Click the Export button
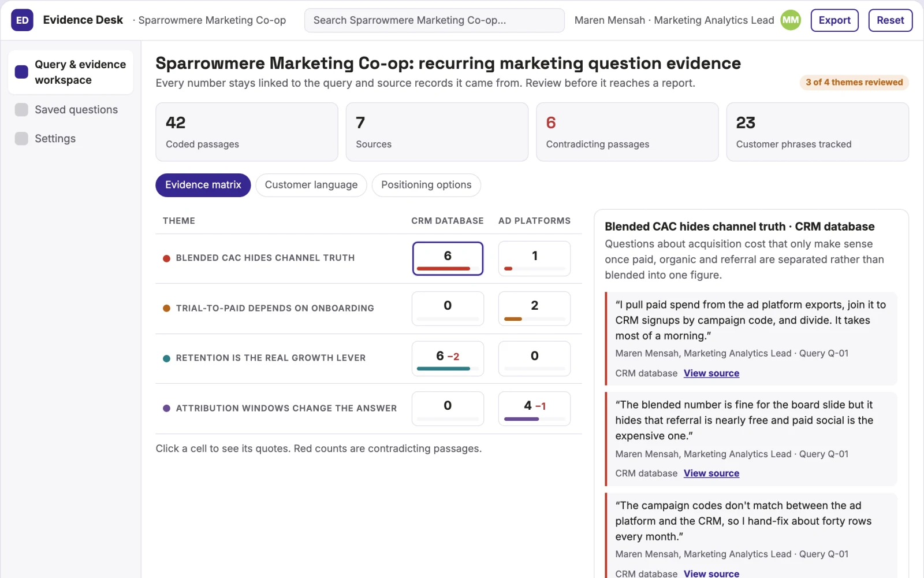 834,20
